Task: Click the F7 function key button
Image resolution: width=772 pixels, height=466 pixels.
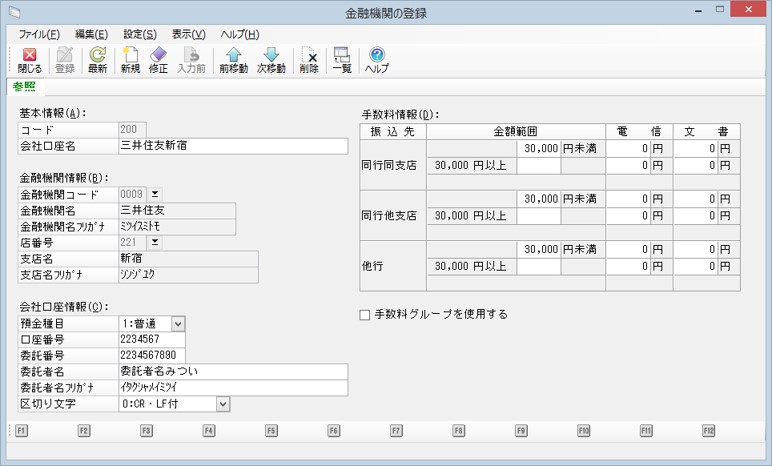Action: (x=396, y=431)
